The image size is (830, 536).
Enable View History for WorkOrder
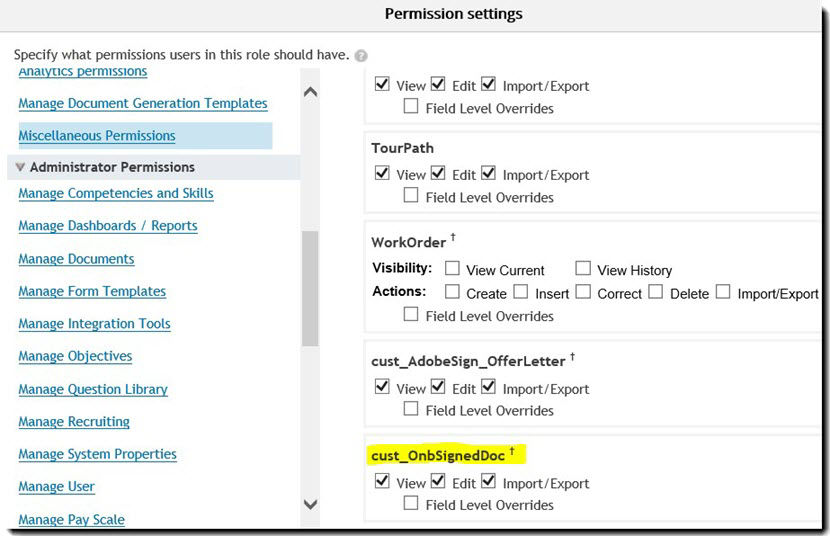(x=583, y=268)
